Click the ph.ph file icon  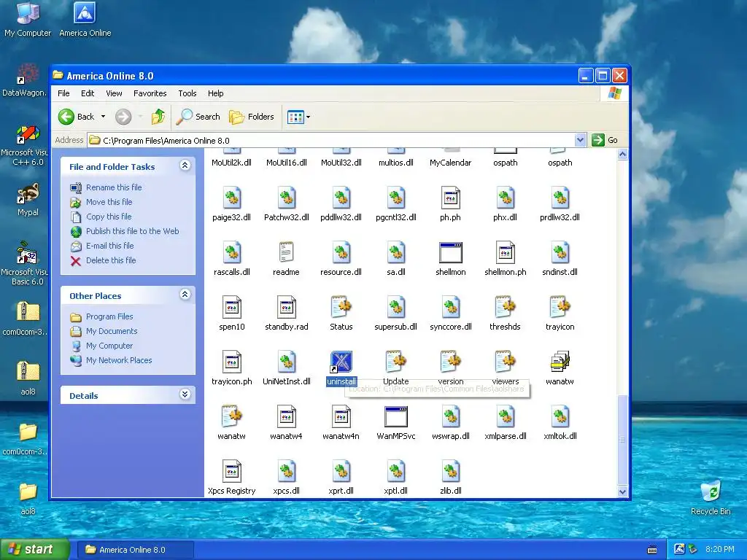coord(451,198)
